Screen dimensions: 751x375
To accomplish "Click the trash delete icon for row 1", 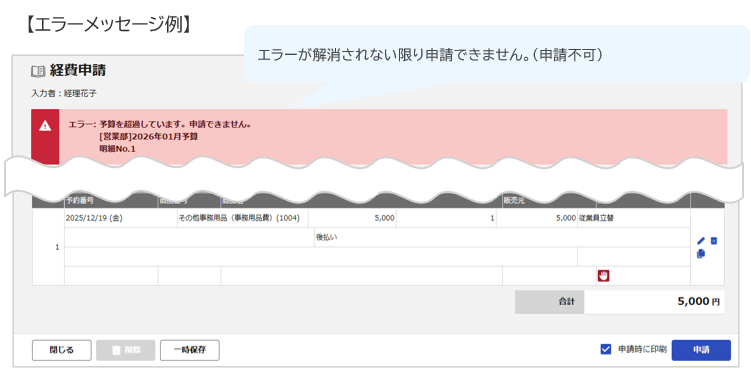I will 714,241.
